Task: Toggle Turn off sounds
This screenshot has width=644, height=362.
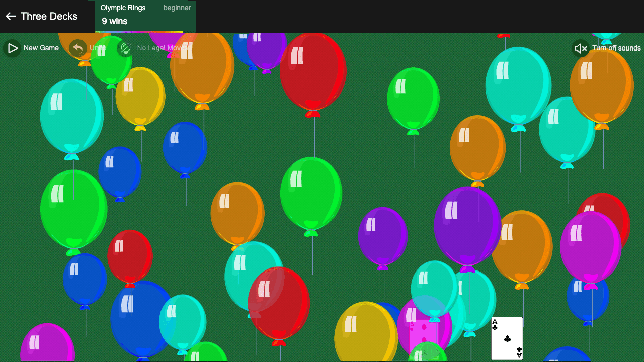Action: [x=616, y=48]
